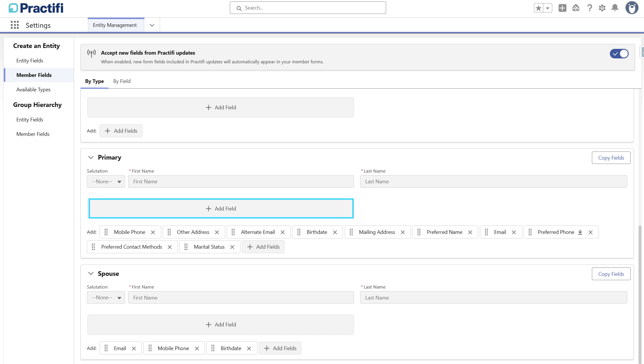Screen dimensions: 644x364
Task: Remove the Preferred Name field chip
Action: coord(470,232)
